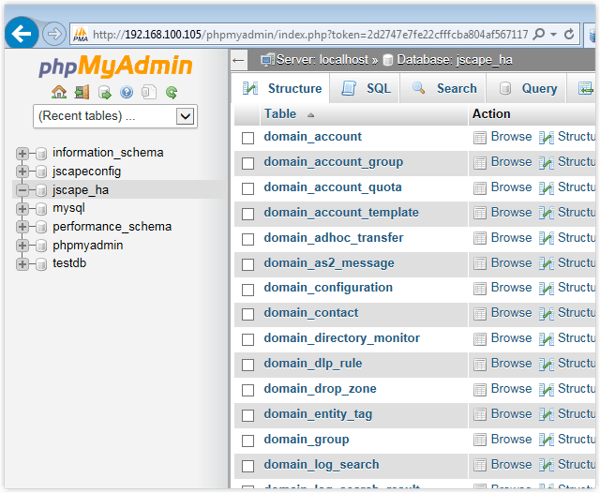Sort by the Table column header
The image size is (600, 493).
pos(280,114)
